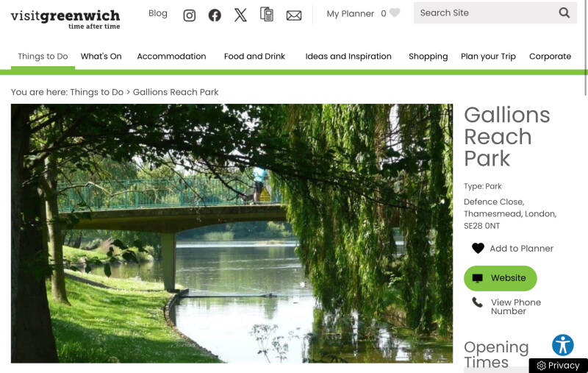
Task: Select Accommodation in the navigation bar
Action: pyautogui.click(x=171, y=57)
